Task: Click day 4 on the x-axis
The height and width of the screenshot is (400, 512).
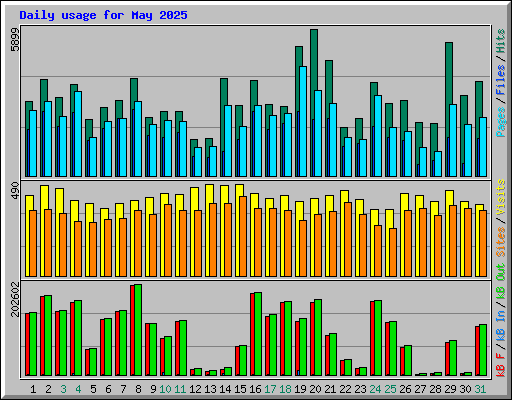Action: [x=78, y=389]
